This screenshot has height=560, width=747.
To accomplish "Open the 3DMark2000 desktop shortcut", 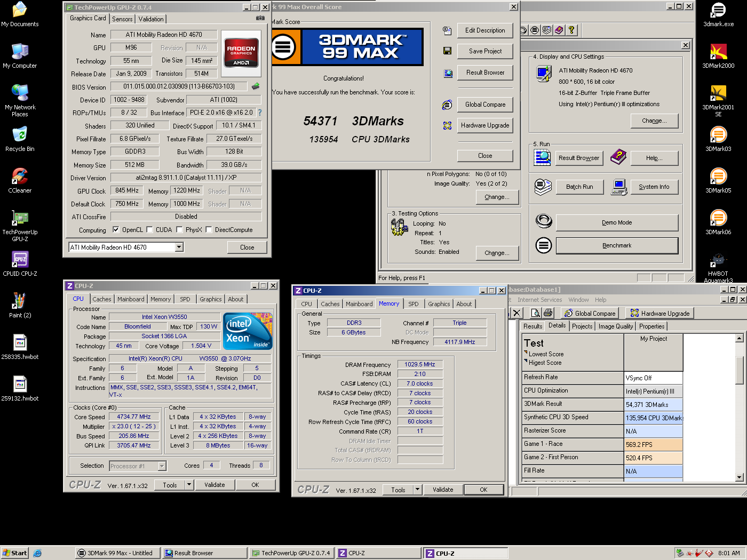I will click(x=718, y=56).
